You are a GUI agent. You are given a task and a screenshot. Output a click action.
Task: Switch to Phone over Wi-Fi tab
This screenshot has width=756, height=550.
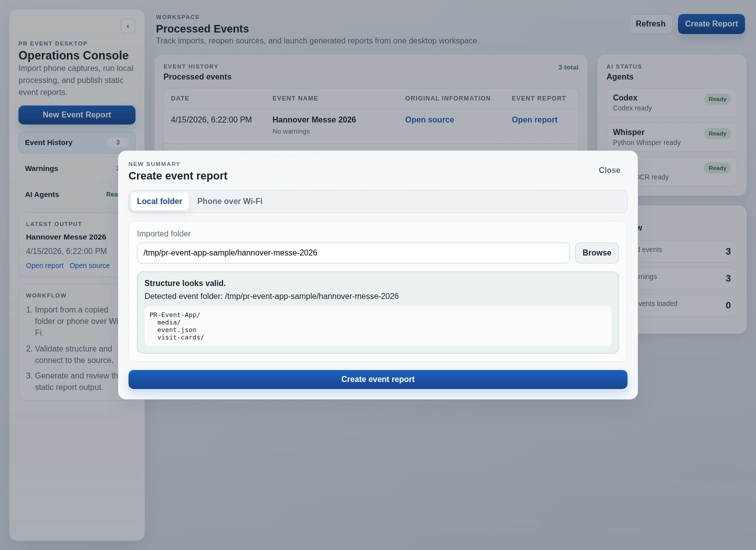pos(229,201)
